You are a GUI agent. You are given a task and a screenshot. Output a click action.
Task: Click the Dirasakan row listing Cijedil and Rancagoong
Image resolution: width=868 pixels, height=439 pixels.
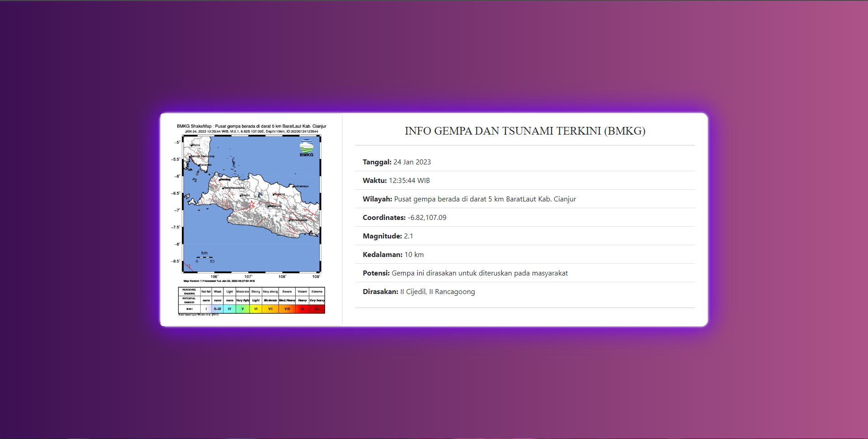tap(419, 292)
